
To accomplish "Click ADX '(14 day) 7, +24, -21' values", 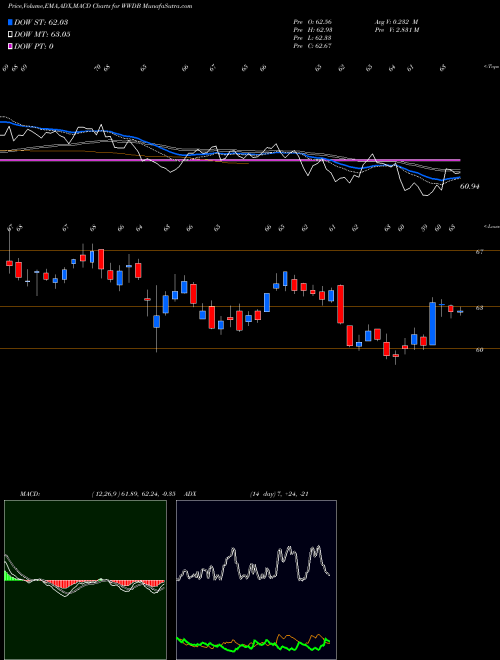I will coord(279,494).
